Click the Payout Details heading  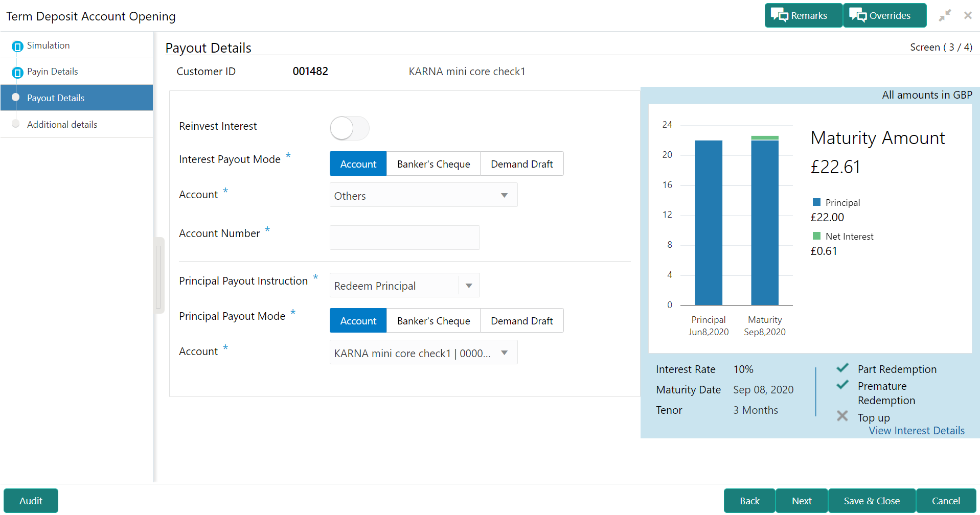tap(209, 48)
